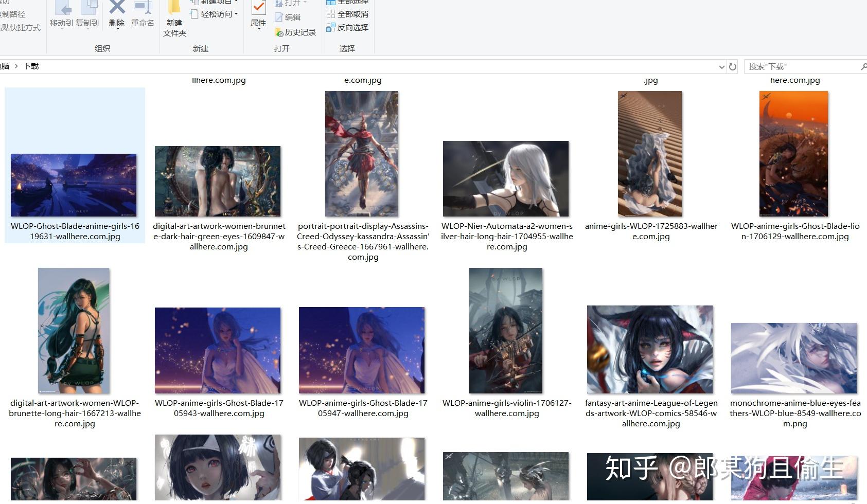Click file name fantasy-art-anime-League-of-Legends...58546
The width and height of the screenshot is (867, 504).
click(651, 413)
